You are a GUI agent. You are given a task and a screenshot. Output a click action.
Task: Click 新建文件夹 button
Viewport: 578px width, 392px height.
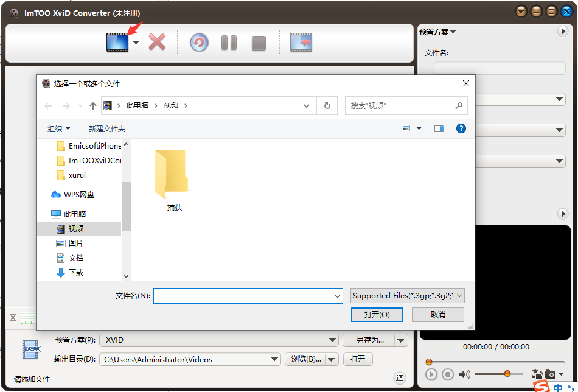coord(107,128)
